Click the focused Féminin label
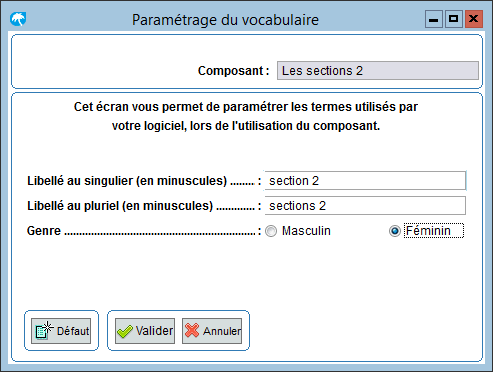 point(434,231)
